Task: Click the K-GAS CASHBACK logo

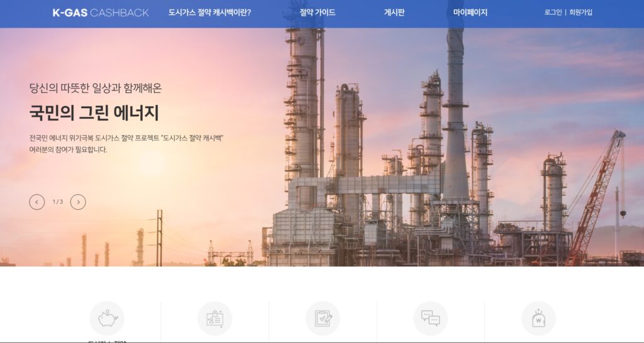Action: 101,13
